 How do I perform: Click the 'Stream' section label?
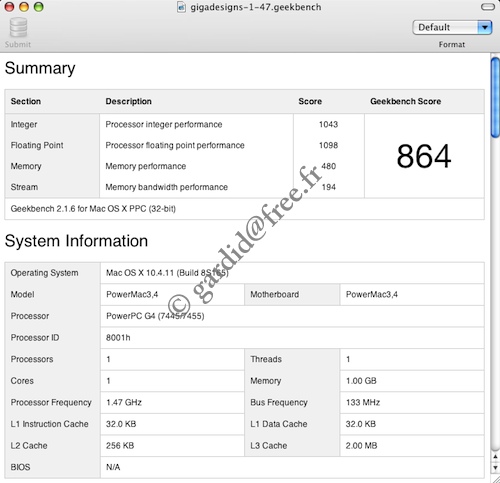(x=24, y=187)
